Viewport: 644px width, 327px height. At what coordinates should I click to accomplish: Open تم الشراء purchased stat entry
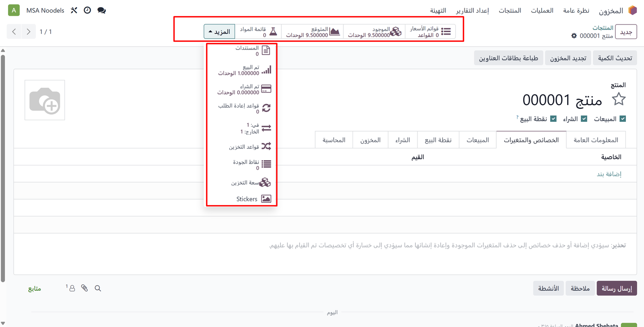point(244,89)
